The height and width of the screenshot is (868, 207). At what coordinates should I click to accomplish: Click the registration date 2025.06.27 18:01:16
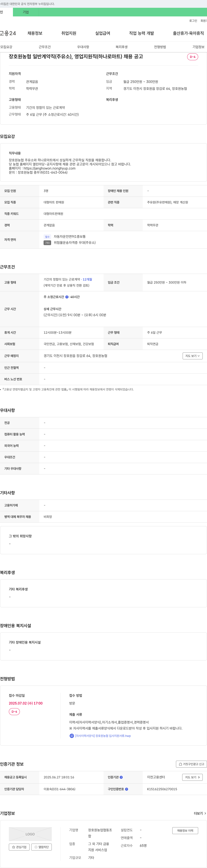(59, 777)
